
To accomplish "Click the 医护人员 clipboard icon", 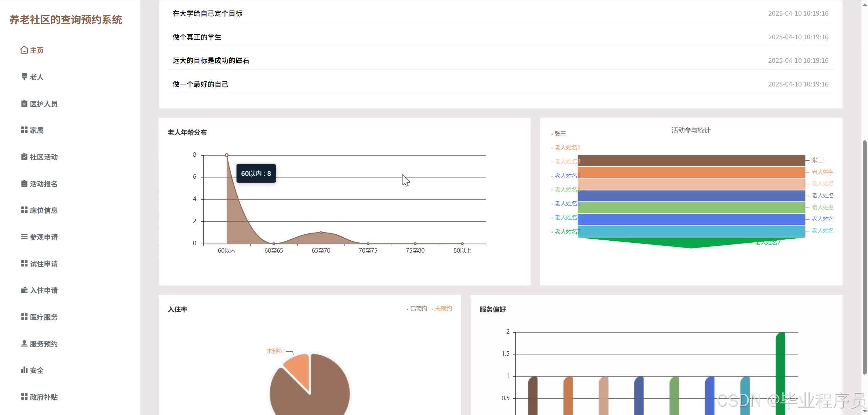I will click(24, 103).
